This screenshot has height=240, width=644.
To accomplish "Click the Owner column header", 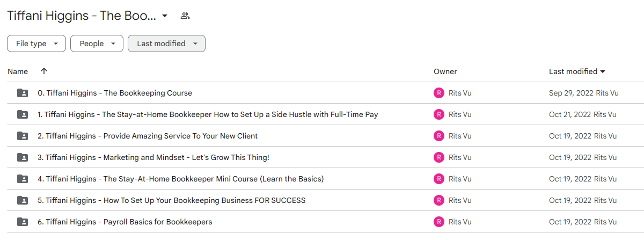I will coord(445,71).
